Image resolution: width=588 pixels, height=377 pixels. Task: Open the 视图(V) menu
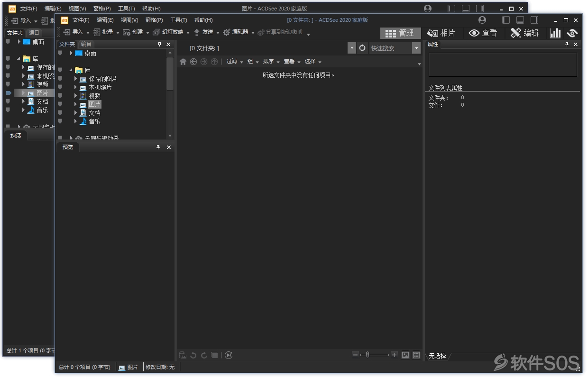[x=129, y=20]
